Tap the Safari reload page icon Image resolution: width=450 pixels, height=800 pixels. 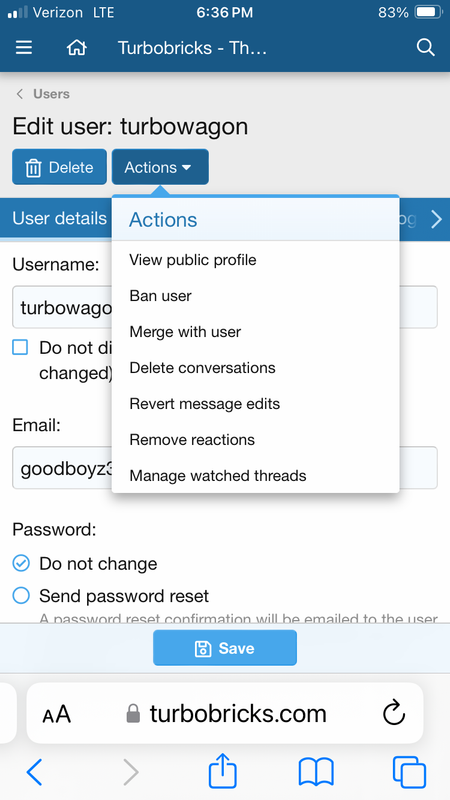tap(394, 713)
